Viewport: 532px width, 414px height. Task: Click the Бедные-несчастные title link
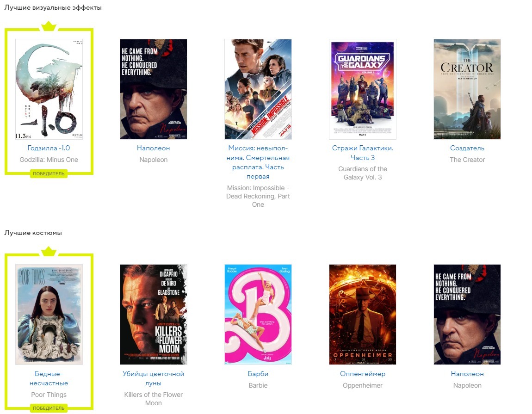[49, 378]
